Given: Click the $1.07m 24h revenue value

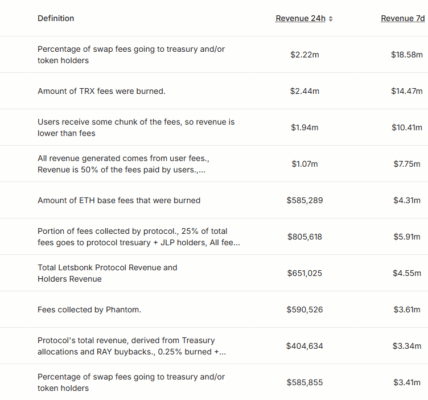Looking at the screenshot, I should pyautogui.click(x=305, y=164).
